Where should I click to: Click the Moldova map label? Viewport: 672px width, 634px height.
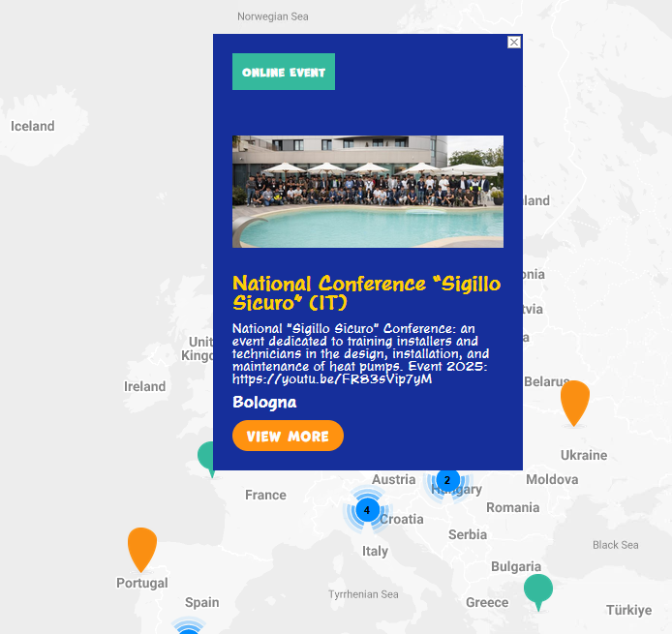pyautogui.click(x=552, y=479)
